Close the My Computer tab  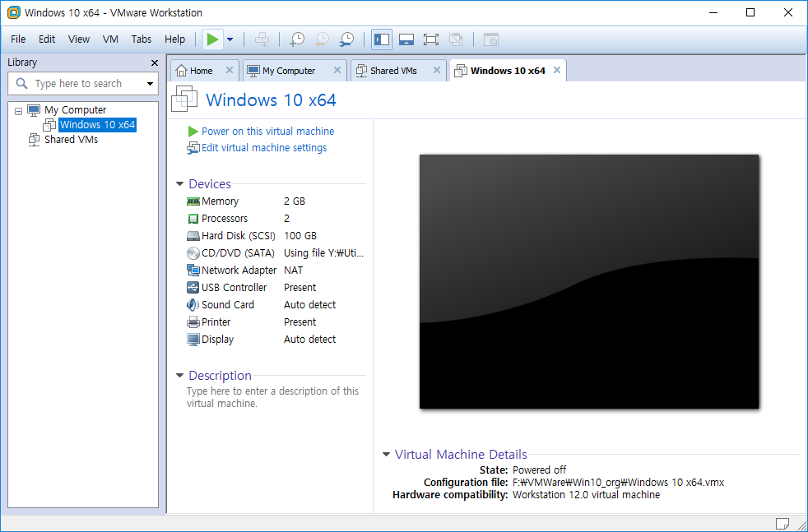point(337,70)
